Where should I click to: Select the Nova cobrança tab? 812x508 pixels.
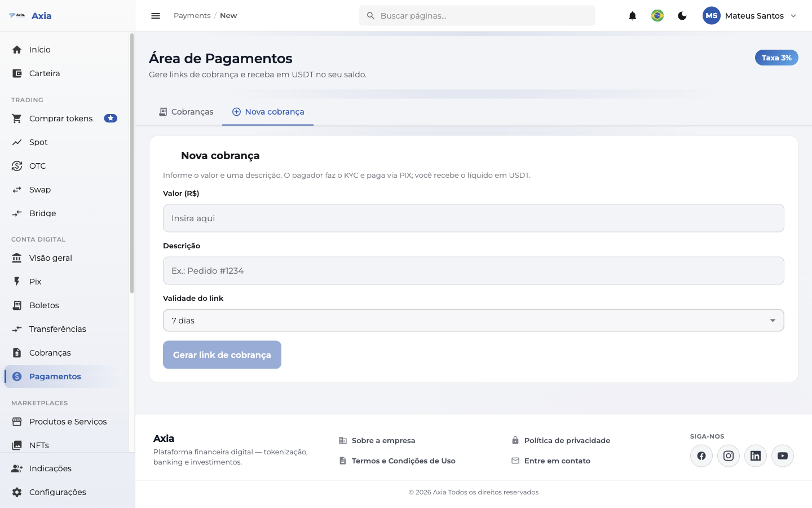(268, 112)
